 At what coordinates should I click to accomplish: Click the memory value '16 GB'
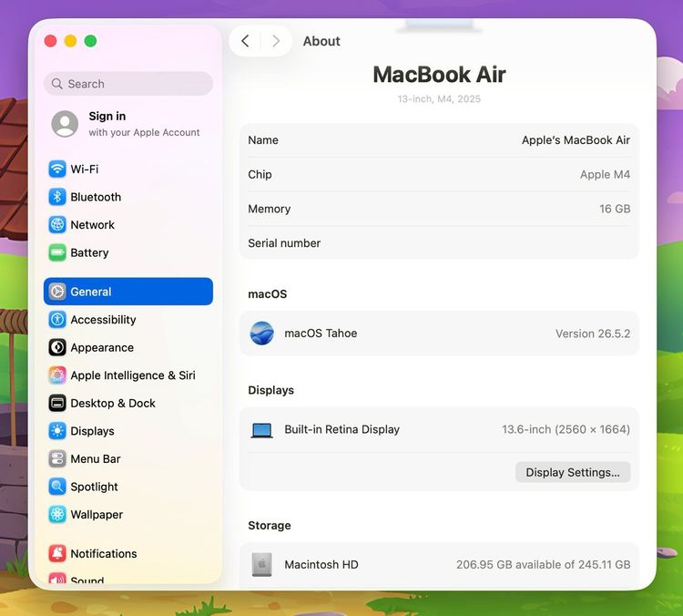pyautogui.click(x=615, y=209)
